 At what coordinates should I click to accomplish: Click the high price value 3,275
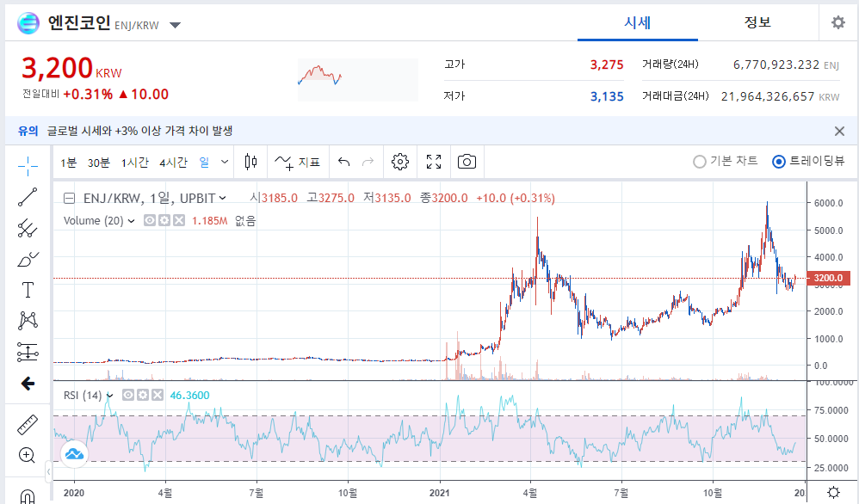pyautogui.click(x=607, y=65)
